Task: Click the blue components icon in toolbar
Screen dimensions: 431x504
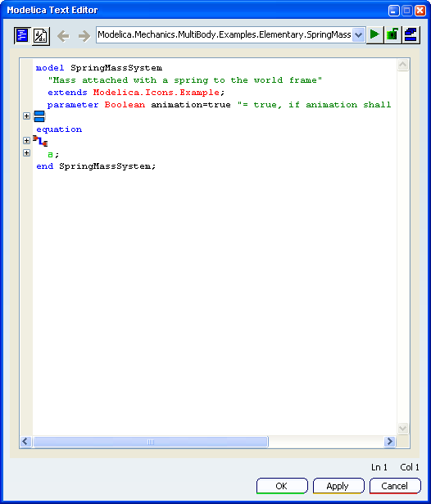Action: [411, 34]
